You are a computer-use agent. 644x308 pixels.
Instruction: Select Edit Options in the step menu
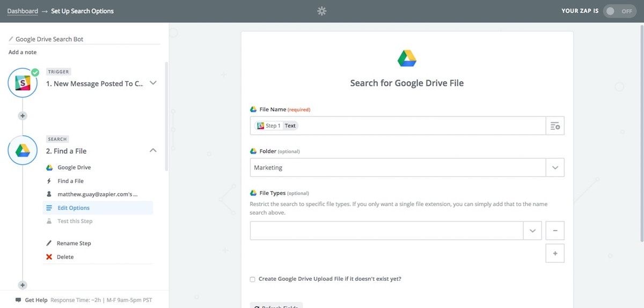point(74,208)
